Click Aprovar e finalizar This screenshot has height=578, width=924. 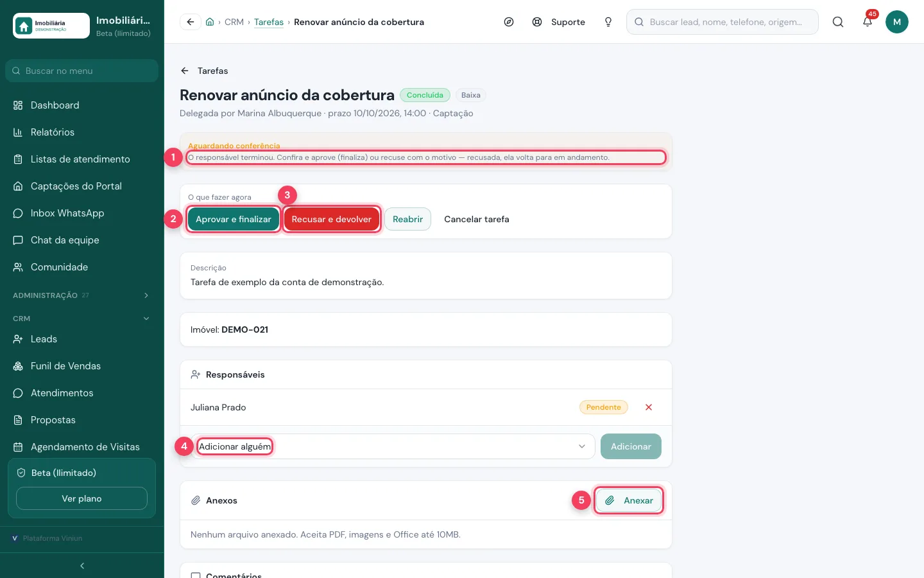pos(234,219)
